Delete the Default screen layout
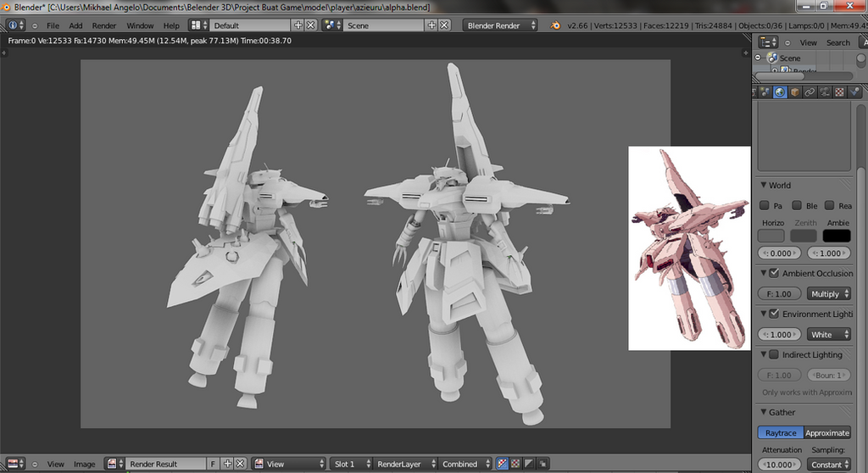Image resolution: width=868 pixels, height=473 pixels. pyautogui.click(x=310, y=25)
